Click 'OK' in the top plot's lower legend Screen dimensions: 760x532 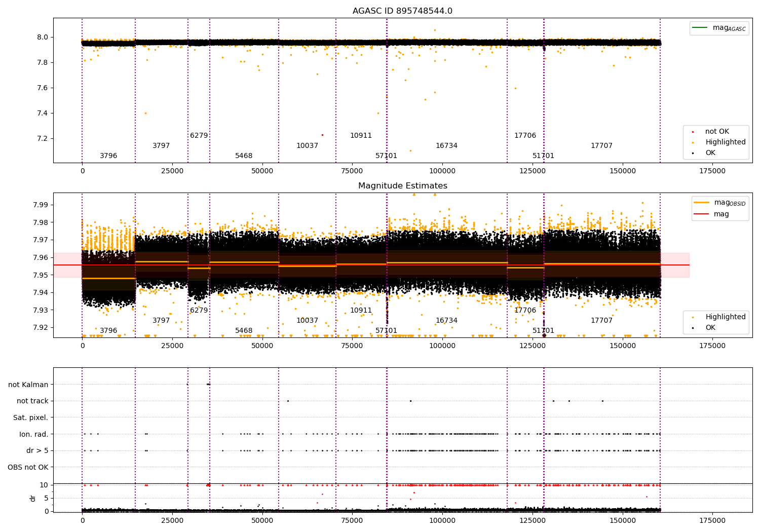(x=704, y=153)
